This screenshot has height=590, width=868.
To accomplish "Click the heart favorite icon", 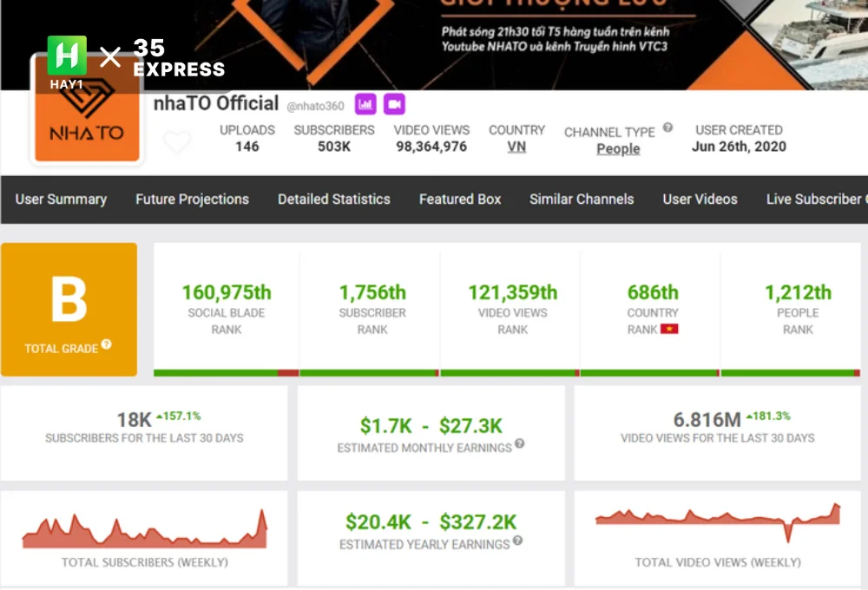I will [177, 141].
